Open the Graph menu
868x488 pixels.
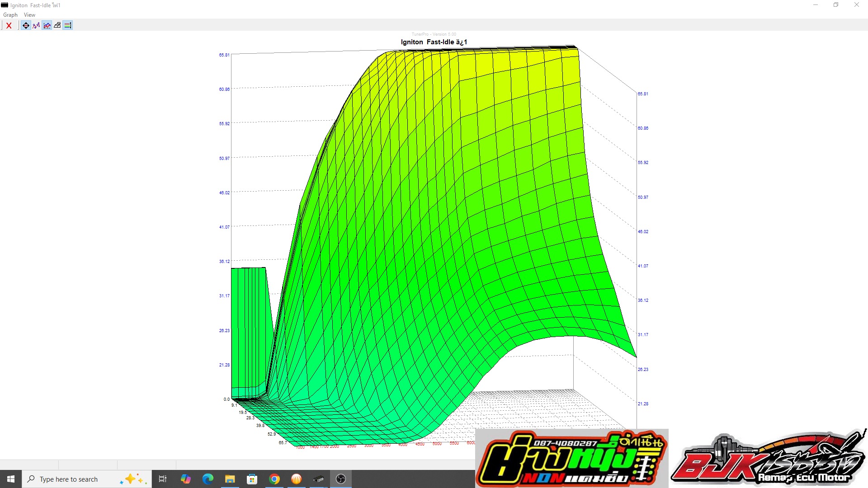tap(10, 15)
